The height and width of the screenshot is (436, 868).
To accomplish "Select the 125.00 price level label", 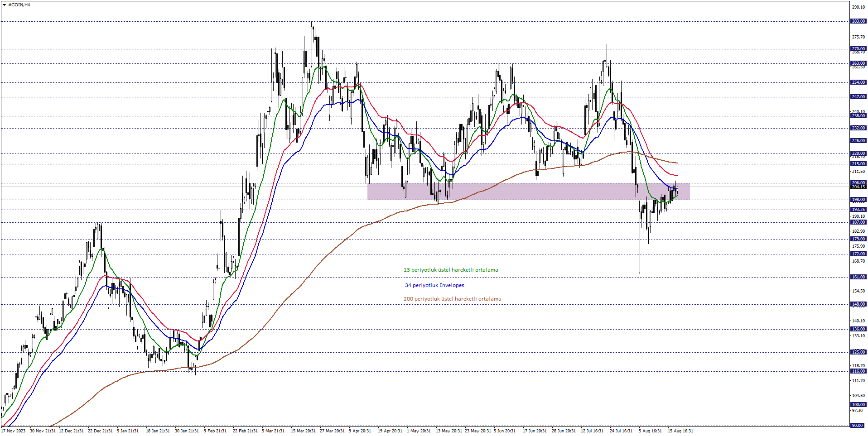I will [x=858, y=352].
